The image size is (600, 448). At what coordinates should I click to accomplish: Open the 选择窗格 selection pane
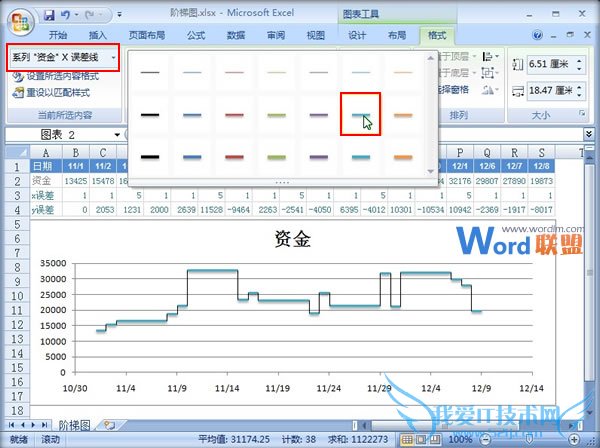(x=453, y=90)
